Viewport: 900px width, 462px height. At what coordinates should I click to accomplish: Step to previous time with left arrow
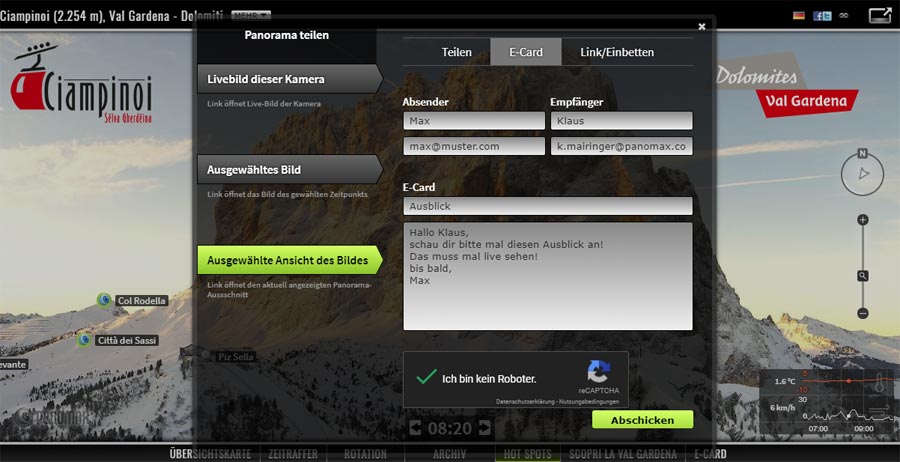pyautogui.click(x=415, y=428)
